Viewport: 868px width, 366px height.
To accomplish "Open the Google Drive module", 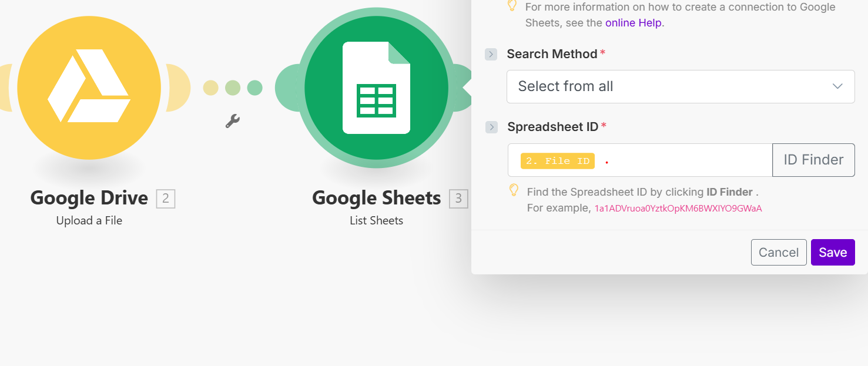I will coord(89,88).
